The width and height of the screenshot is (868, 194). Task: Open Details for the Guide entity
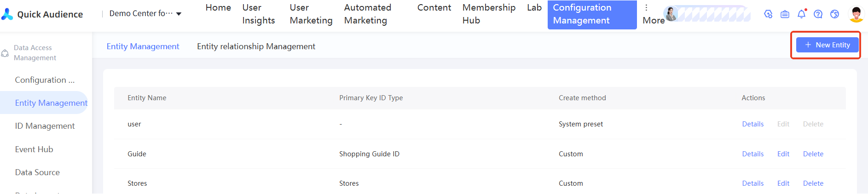coord(752,154)
